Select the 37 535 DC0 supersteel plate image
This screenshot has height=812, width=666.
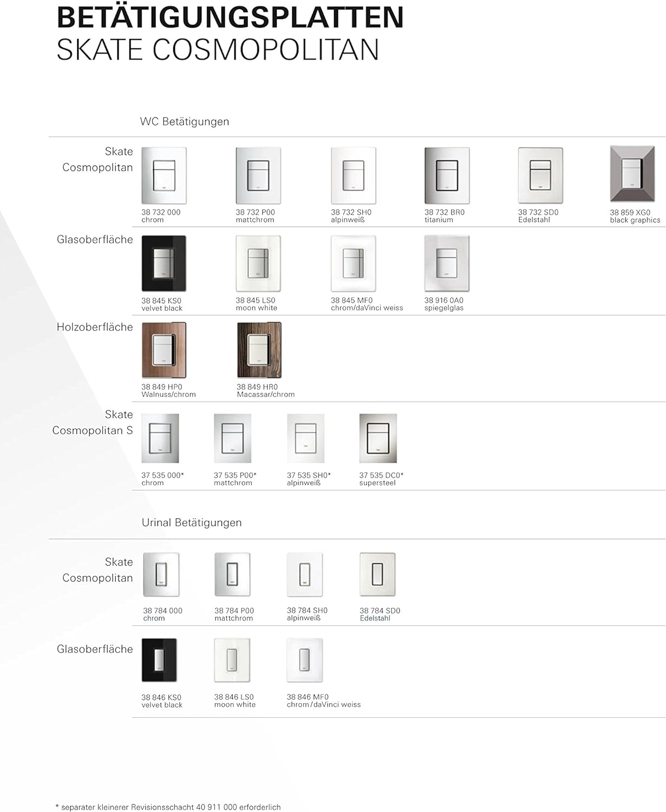(x=378, y=438)
